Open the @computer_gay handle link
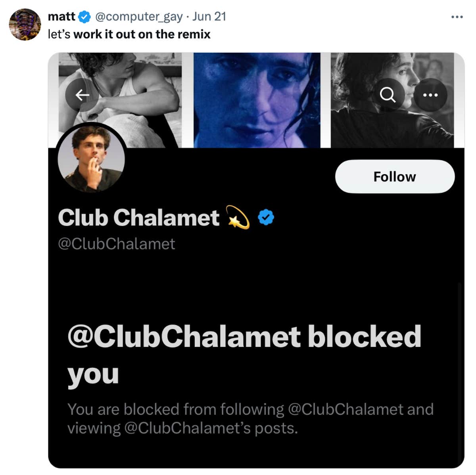Viewport: 476px width, 475px height. click(139, 17)
